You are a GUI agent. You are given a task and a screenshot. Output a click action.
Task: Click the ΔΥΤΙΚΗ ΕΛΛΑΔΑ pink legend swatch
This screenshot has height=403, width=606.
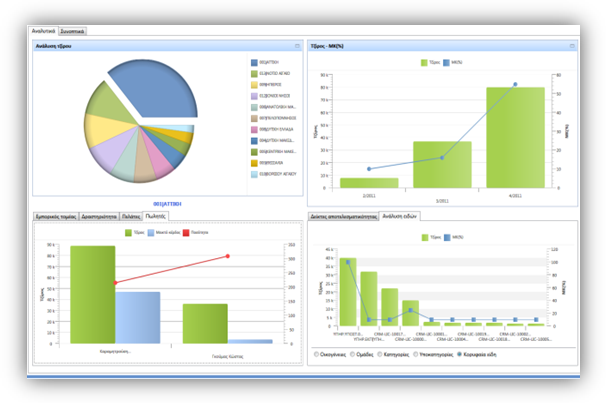[x=254, y=129]
